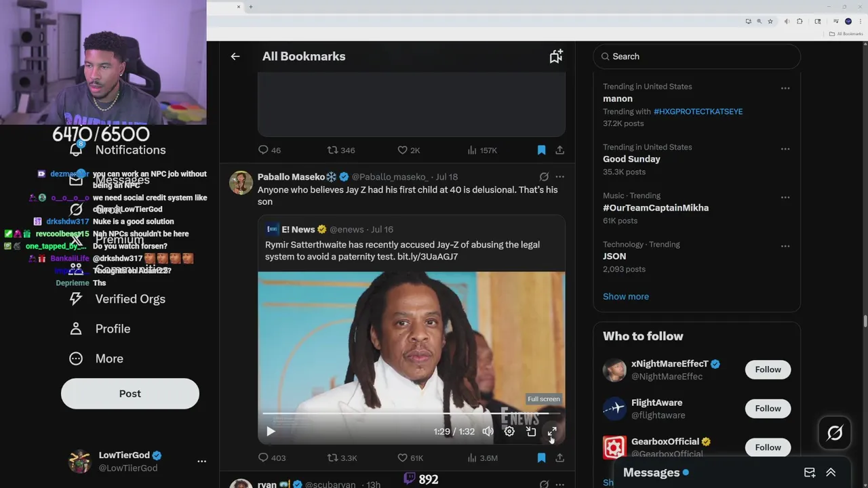Open Premium in sidebar

107,239
